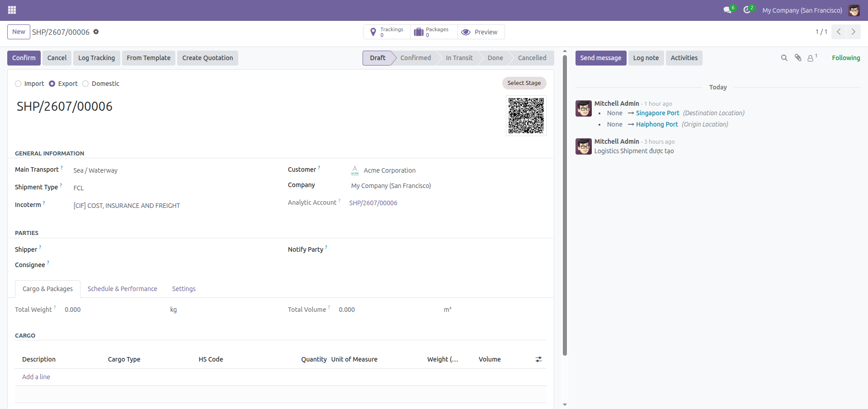
Task: Go to next record arrow
Action: click(x=853, y=32)
